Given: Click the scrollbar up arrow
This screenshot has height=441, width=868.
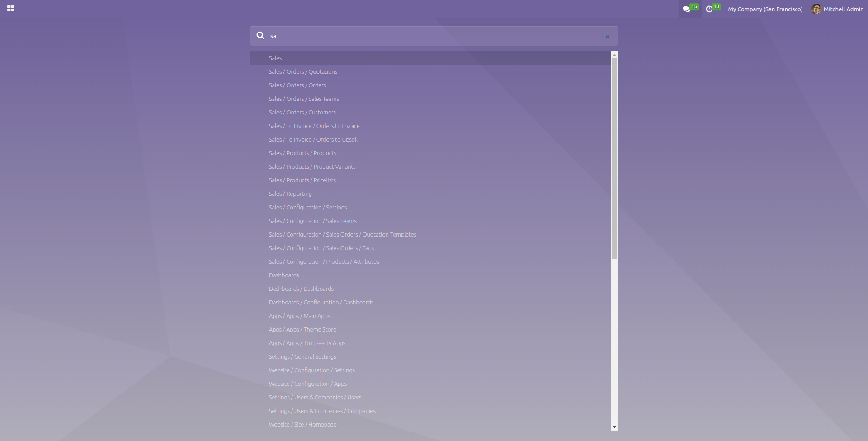Looking at the screenshot, I should coord(614,54).
